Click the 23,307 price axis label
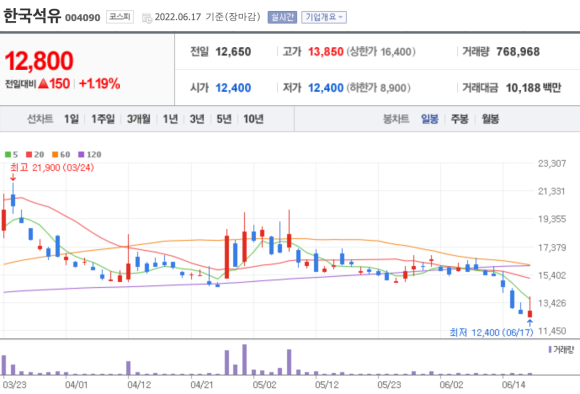 click(x=552, y=163)
